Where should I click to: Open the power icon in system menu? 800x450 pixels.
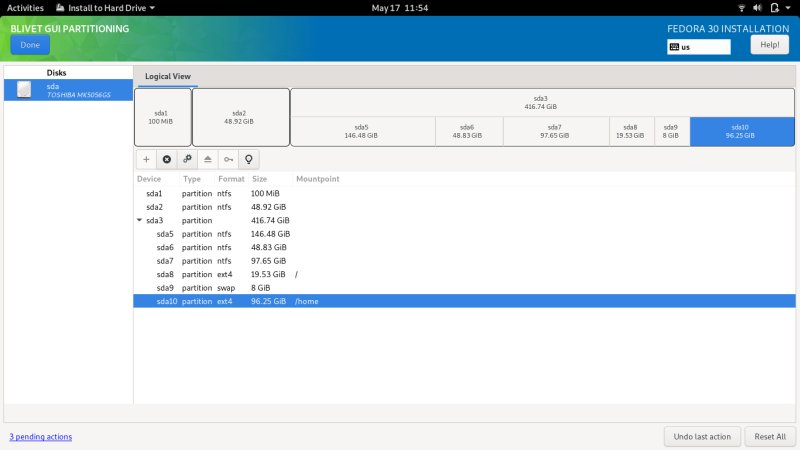pos(774,8)
